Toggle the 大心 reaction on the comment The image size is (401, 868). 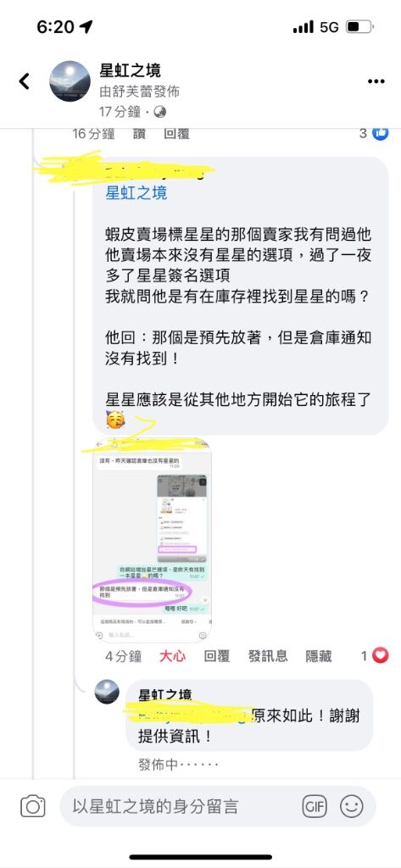[x=173, y=657]
